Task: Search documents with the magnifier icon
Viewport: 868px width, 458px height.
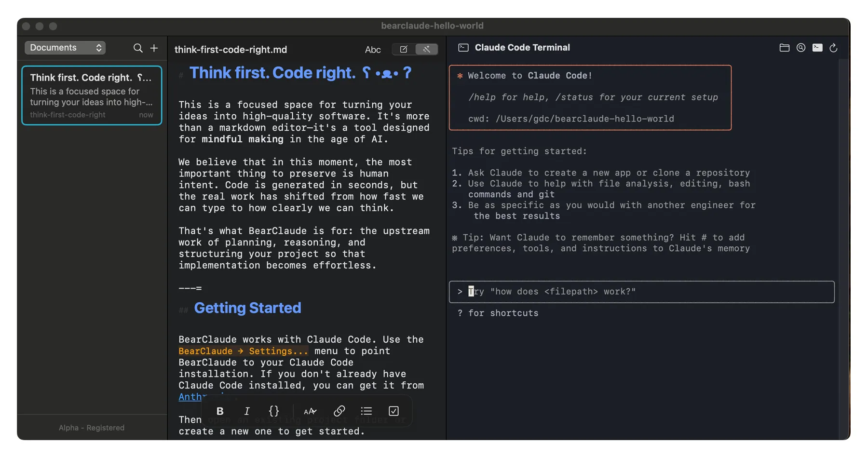Action: coord(138,48)
